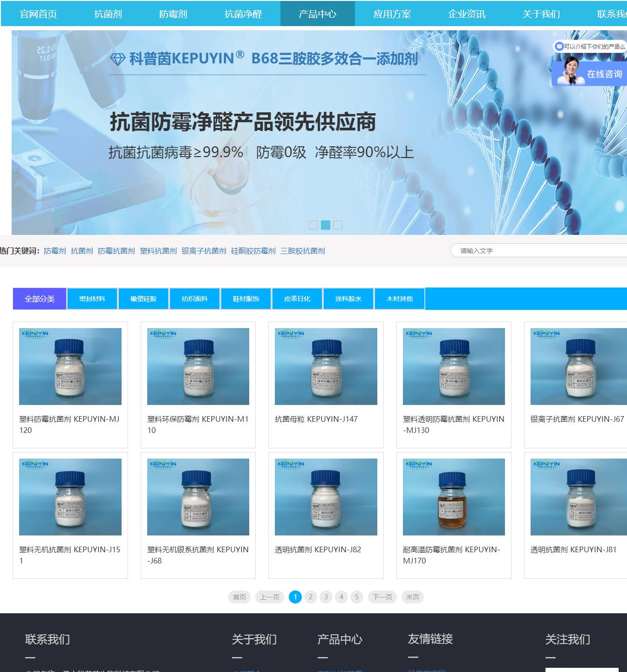Open the KEPUYIN-J68 product image
This screenshot has width=627, height=672.
(198, 497)
